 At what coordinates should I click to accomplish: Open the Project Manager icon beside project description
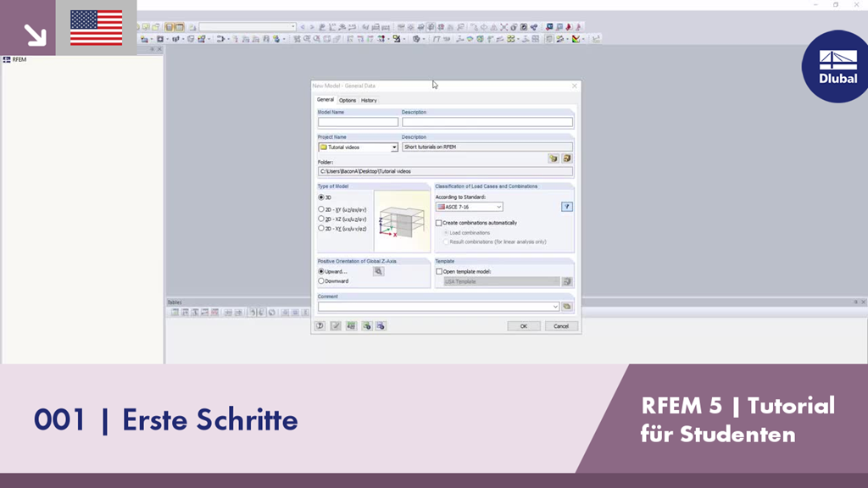click(x=566, y=158)
